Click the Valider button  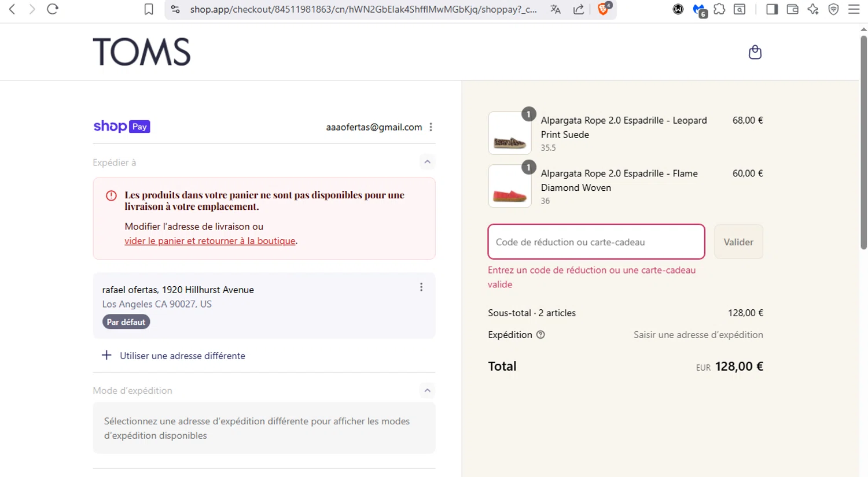tap(738, 242)
